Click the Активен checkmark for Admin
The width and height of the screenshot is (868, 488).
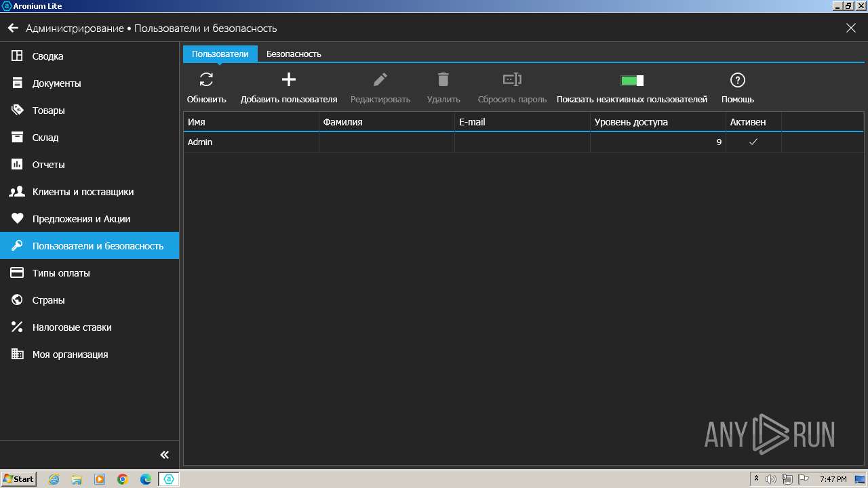click(753, 142)
